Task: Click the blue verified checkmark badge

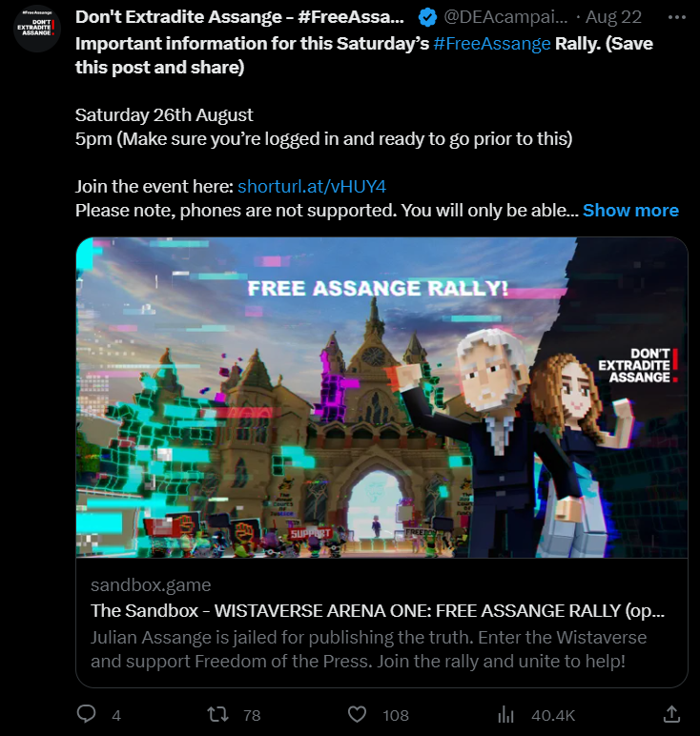Action: [427, 17]
